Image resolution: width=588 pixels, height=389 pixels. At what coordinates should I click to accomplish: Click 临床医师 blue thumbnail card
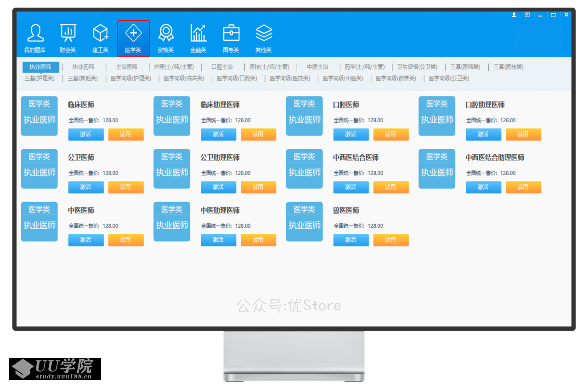(x=40, y=116)
